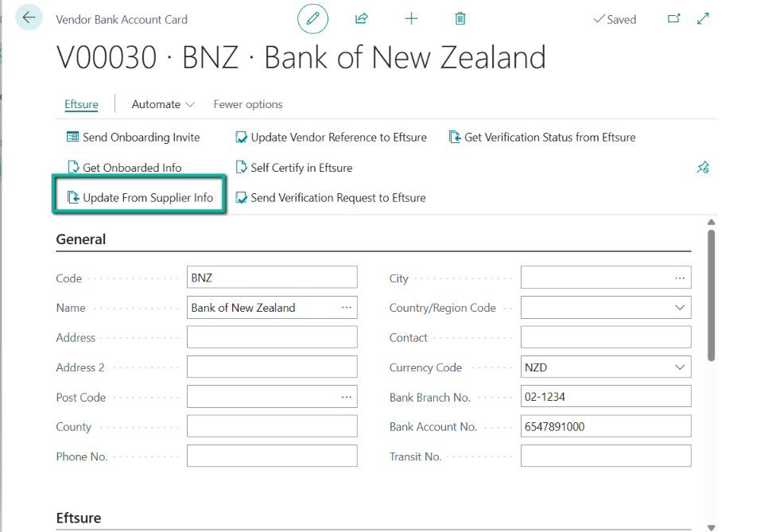Click the vertical scrollbar thumb
768x532 pixels.
(x=712, y=295)
